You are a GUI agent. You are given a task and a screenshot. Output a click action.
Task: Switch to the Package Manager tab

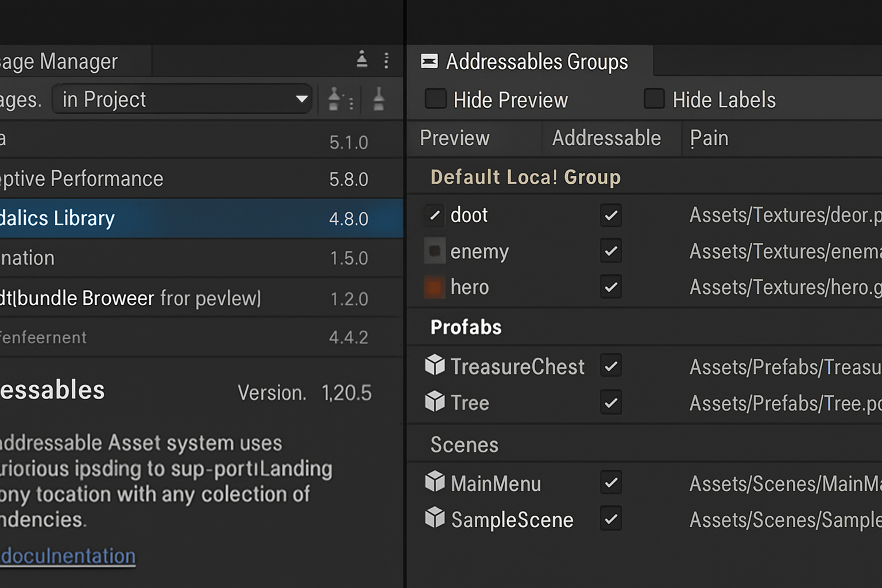coord(75,61)
